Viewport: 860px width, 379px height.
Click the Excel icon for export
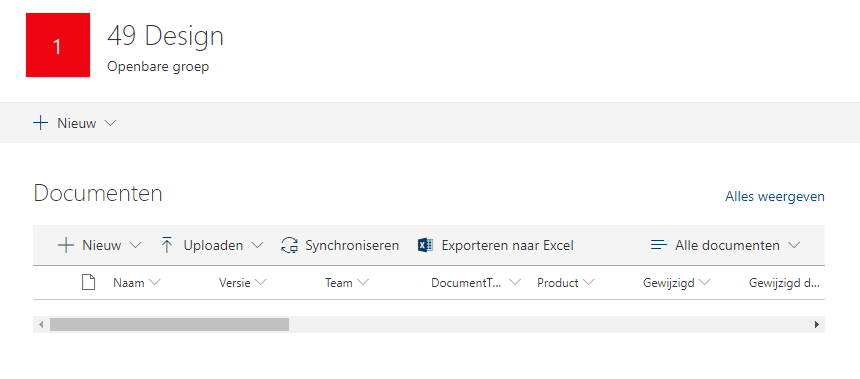coord(426,245)
